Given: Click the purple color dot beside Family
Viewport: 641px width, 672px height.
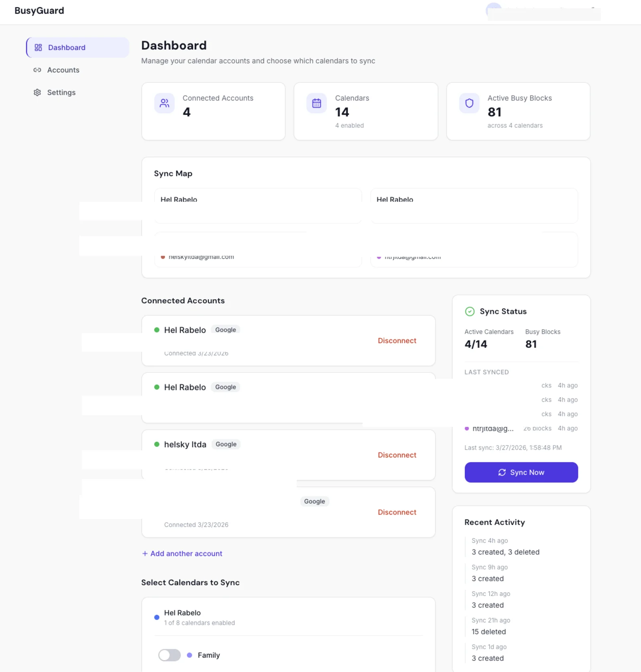Looking at the screenshot, I should [x=189, y=655].
